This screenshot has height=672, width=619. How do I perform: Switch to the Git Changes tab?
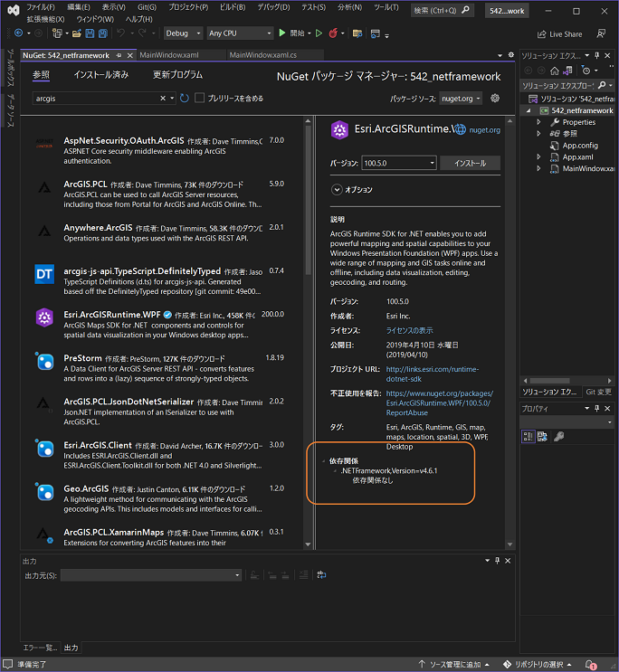tap(598, 392)
